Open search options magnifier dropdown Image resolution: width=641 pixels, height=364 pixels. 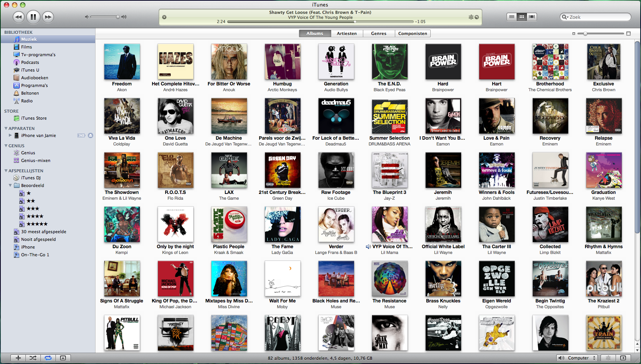(x=565, y=17)
